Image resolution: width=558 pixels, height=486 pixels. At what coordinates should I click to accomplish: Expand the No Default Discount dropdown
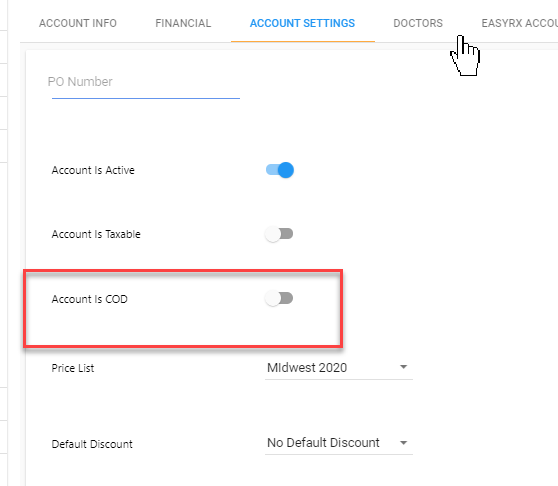pos(339,443)
